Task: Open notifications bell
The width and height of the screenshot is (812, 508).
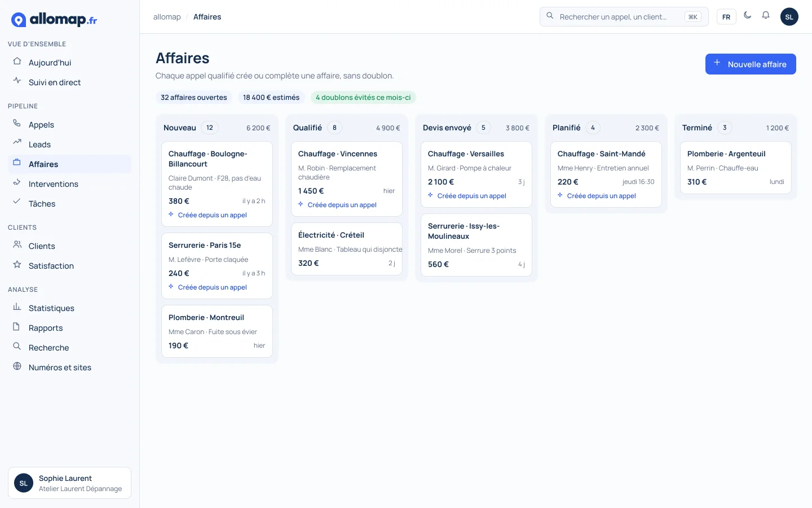Action: click(766, 16)
